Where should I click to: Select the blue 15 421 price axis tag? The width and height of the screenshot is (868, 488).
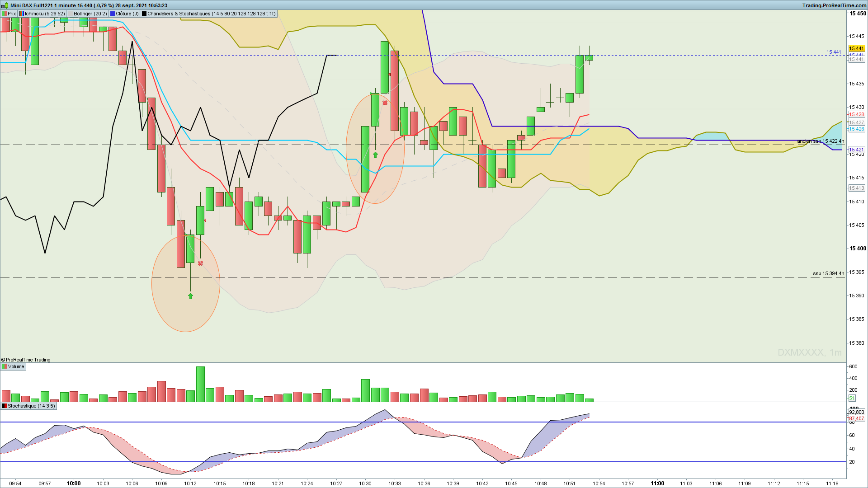856,150
